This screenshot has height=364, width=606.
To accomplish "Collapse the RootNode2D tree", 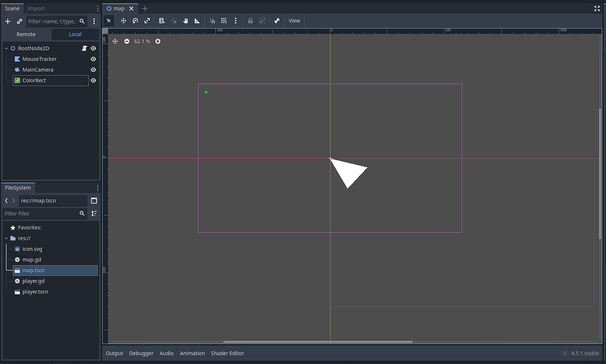I will pos(6,49).
